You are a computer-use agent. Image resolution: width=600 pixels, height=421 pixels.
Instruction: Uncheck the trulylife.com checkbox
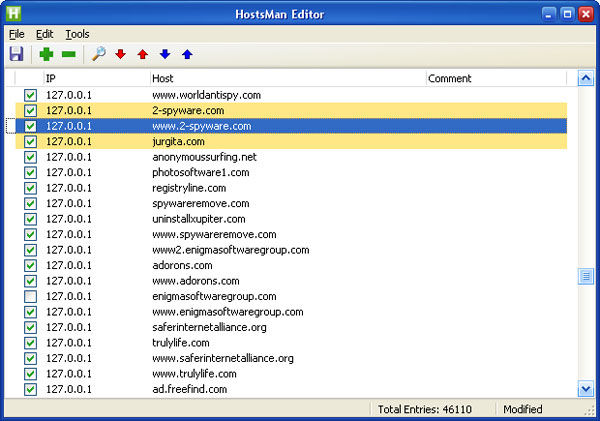click(x=30, y=343)
